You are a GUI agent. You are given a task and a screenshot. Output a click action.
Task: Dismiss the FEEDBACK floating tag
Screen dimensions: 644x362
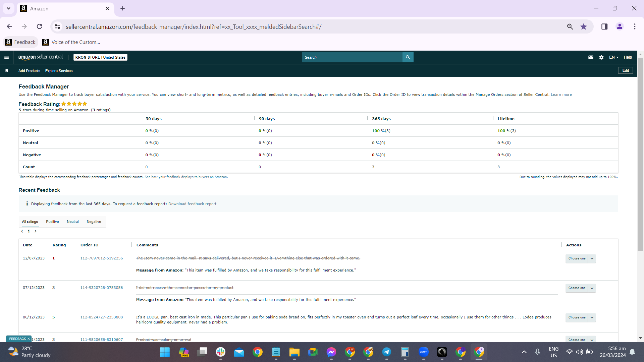[x=29, y=339]
